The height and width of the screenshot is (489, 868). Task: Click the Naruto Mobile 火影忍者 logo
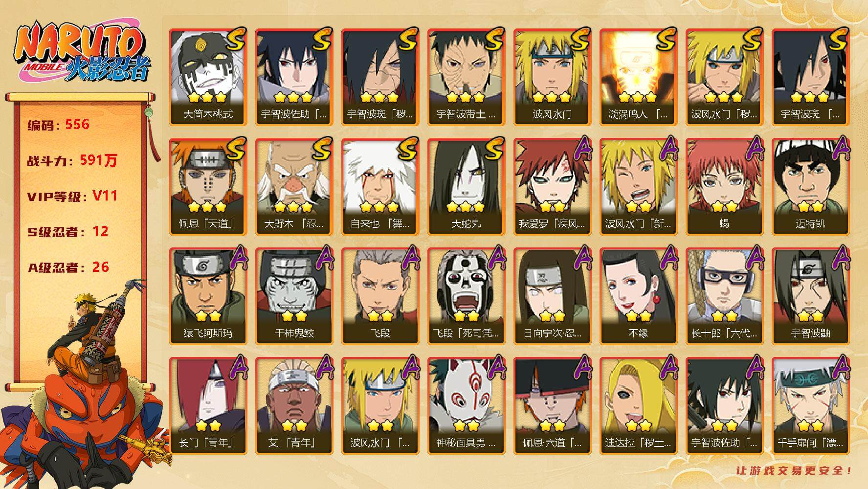82,53
